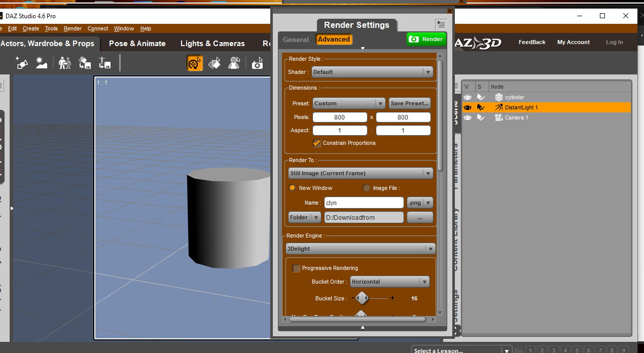Viewport: 644px width, 353px height.
Task: Switch to the Advanced tab
Action: pyautogui.click(x=334, y=39)
